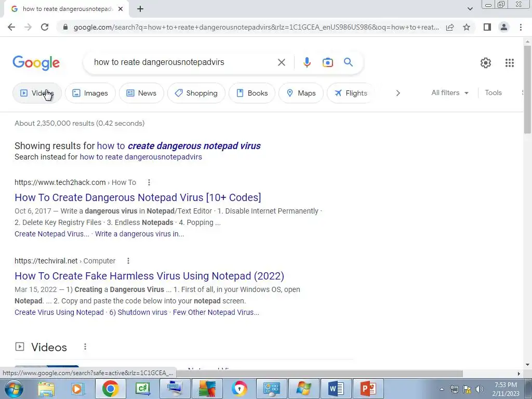Viewport: 532px width, 399px height.
Task: Open options for the Videos section
Action: tap(85, 347)
